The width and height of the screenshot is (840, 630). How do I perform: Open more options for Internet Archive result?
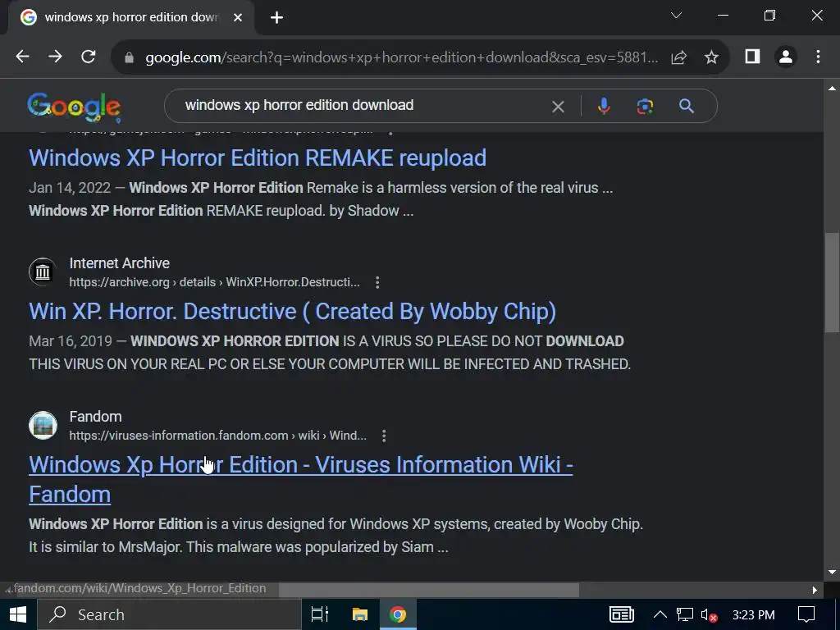click(377, 282)
